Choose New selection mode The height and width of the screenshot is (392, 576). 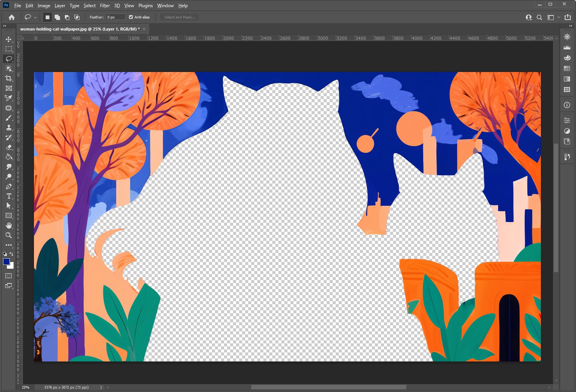coord(48,17)
